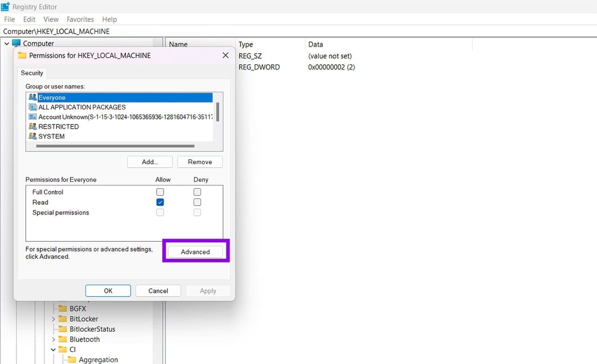Cancel the Permissions dialog
597x364 pixels.
pos(158,291)
